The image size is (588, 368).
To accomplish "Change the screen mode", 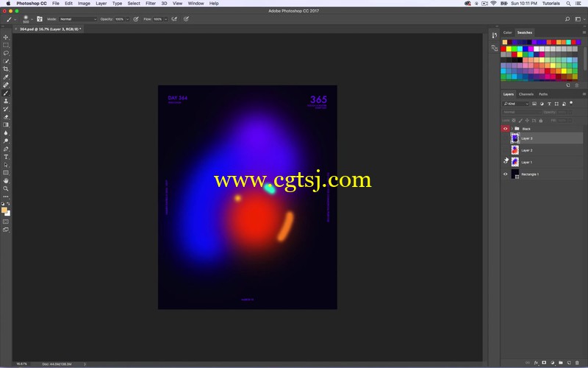I will tap(6, 230).
